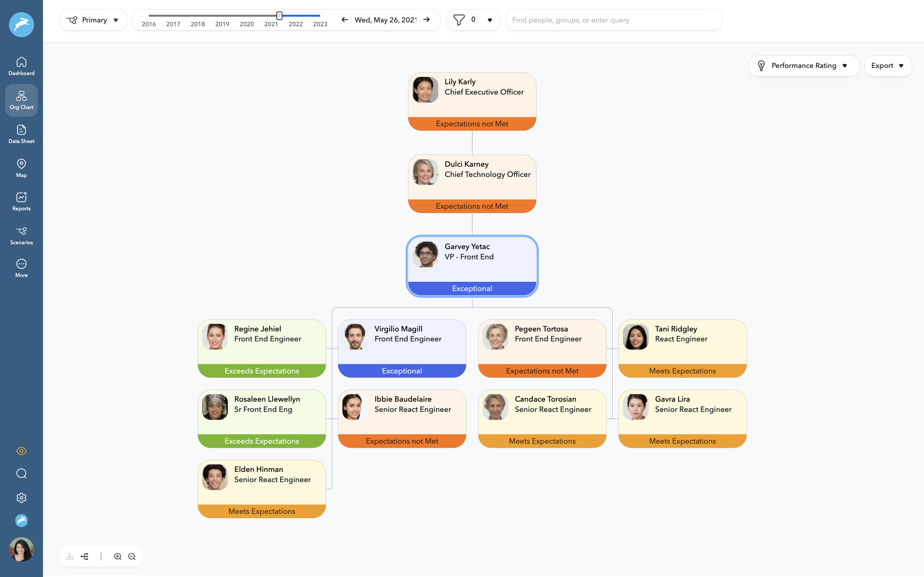The image size is (924, 577).
Task: Zoom in on the org chart
Action: pyautogui.click(x=118, y=556)
